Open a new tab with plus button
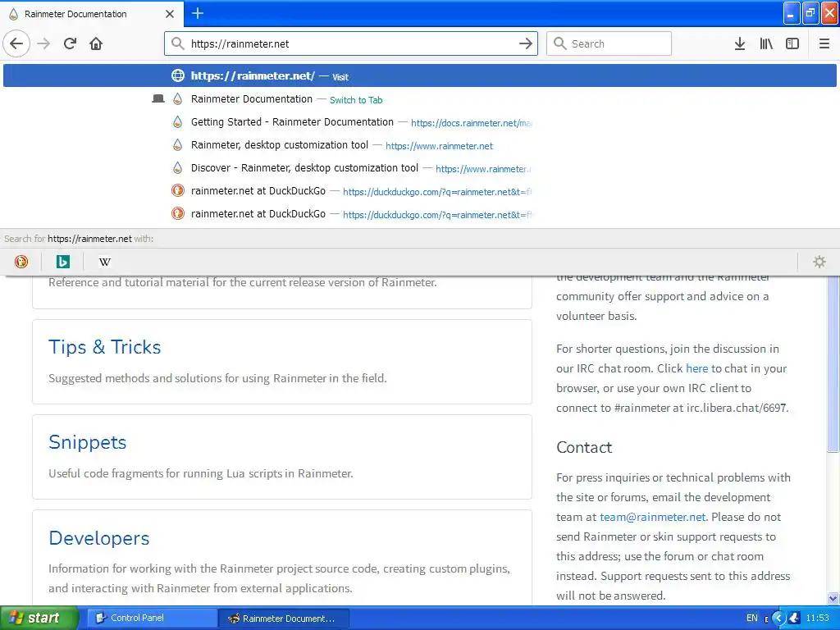Screen dimensions: 840x630 (198, 13)
